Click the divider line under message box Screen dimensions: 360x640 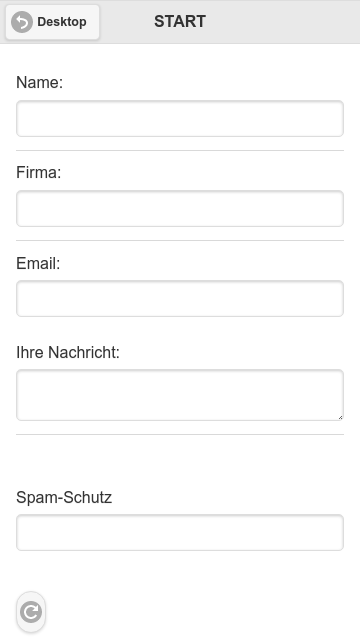180,434
